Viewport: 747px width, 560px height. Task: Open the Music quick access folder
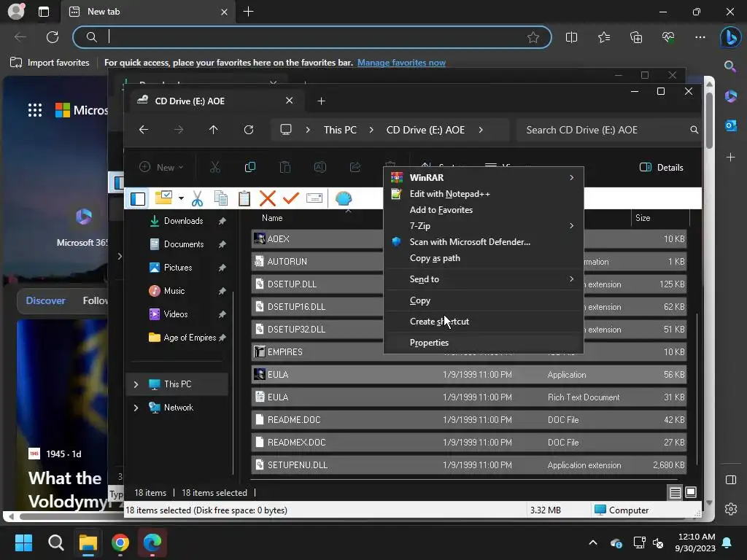174,291
